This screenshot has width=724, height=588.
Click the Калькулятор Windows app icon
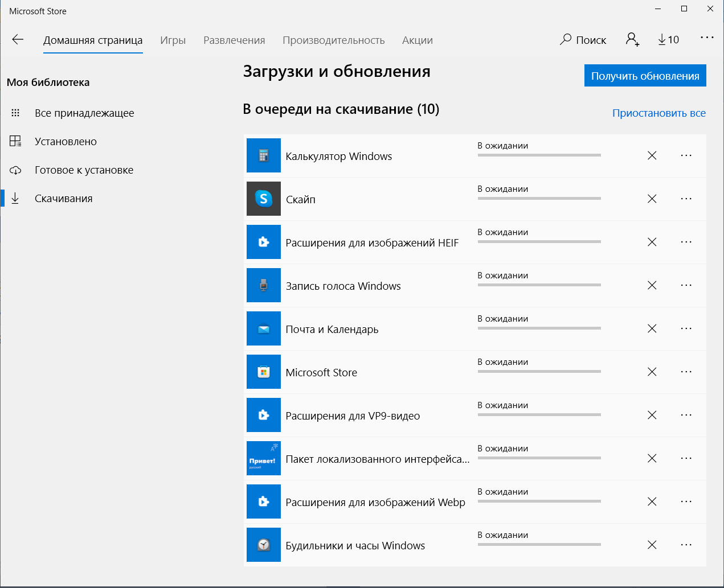264,155
